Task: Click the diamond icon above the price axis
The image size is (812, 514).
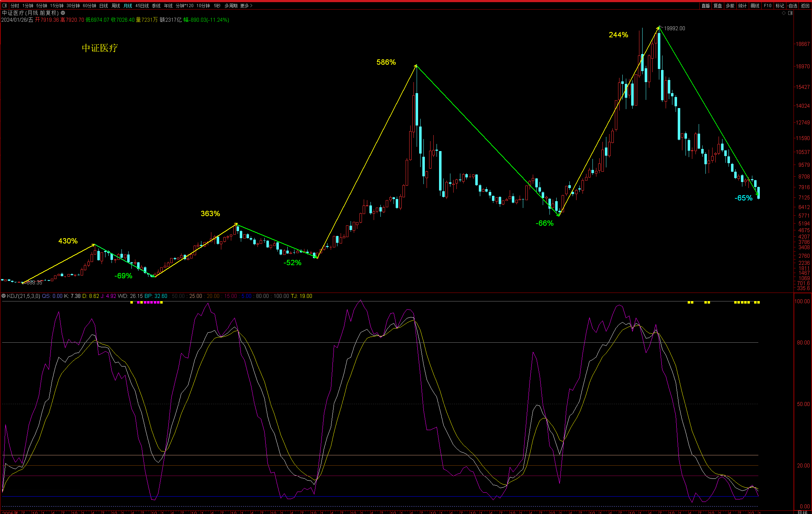Action: pyautogui.click(x=784, y=13)
